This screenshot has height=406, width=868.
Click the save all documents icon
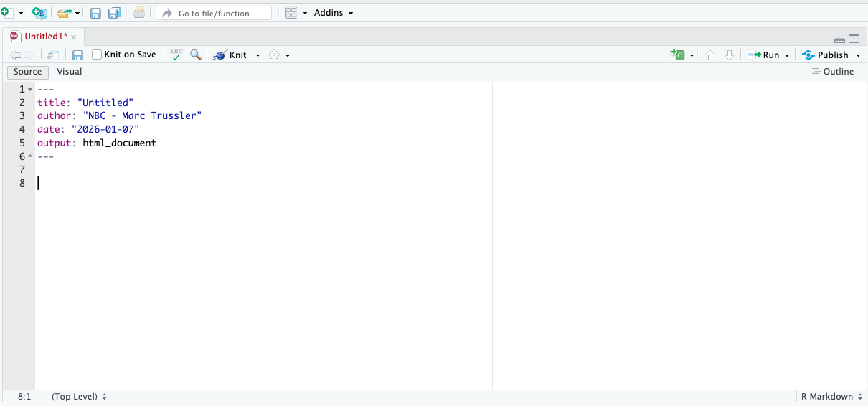pyautogui.click(x=113, y=13)
